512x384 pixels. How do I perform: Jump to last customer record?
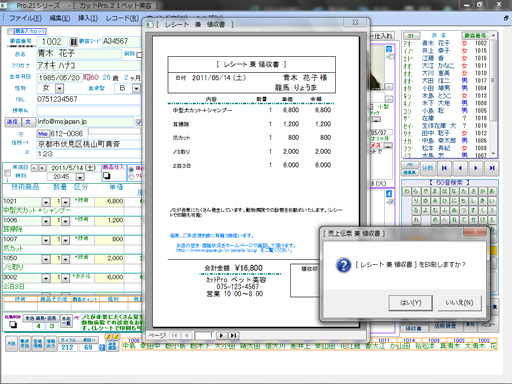coord(492,168)
